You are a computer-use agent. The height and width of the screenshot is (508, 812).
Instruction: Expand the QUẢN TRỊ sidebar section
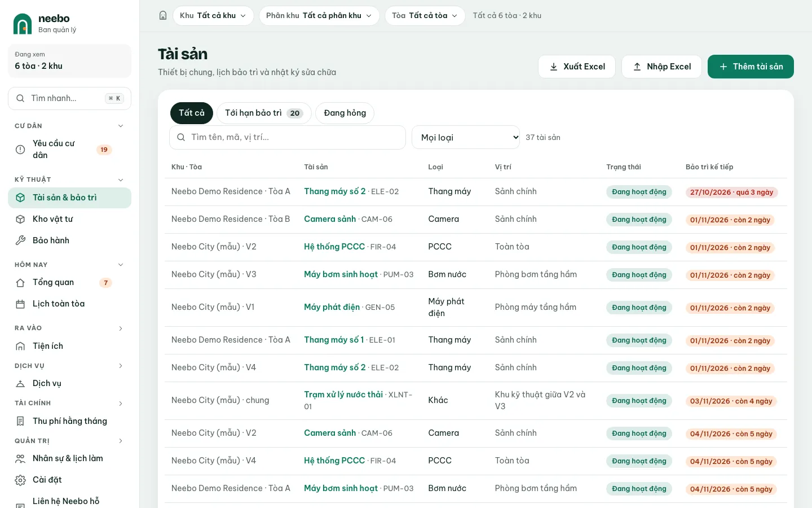click(x=121, y=441)
